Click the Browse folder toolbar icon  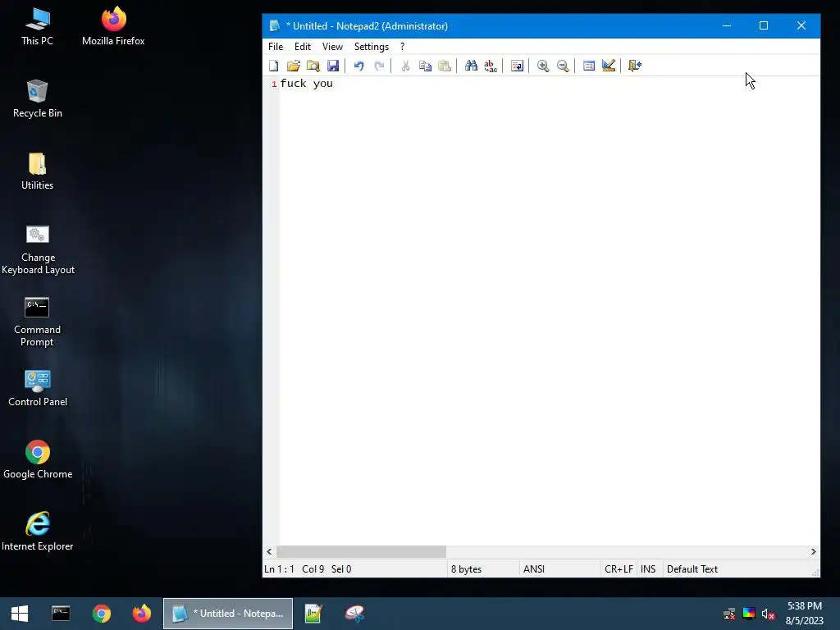313,66
